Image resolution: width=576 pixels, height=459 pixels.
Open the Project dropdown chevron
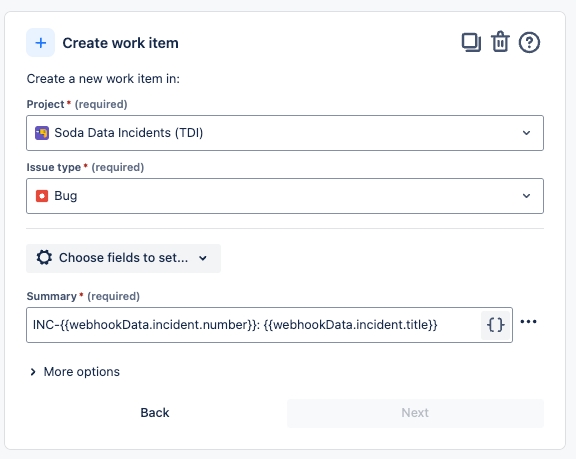click(526, 133)
